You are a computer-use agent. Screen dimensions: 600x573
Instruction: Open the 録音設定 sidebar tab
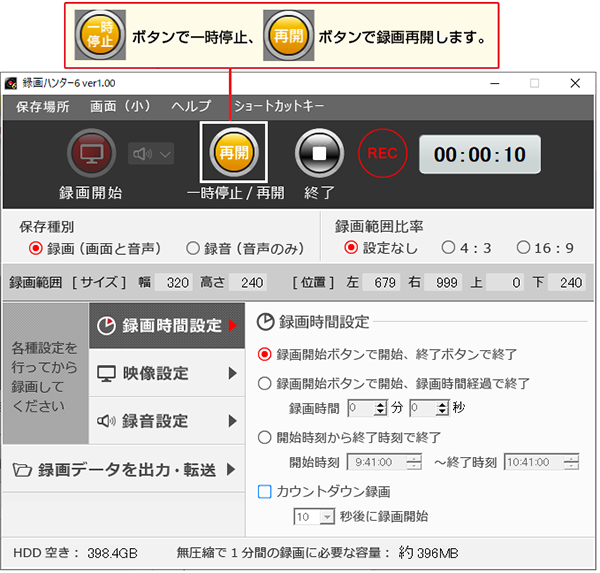(167, 421)
